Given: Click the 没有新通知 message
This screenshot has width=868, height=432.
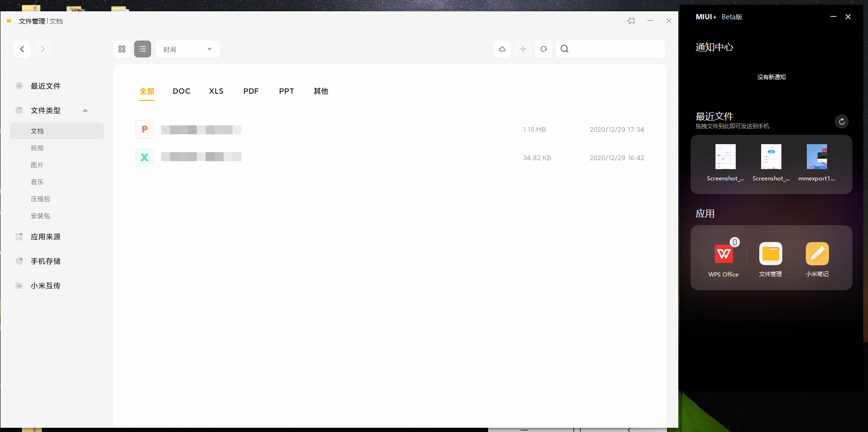Looking at the screenshot, I should 772,77.
